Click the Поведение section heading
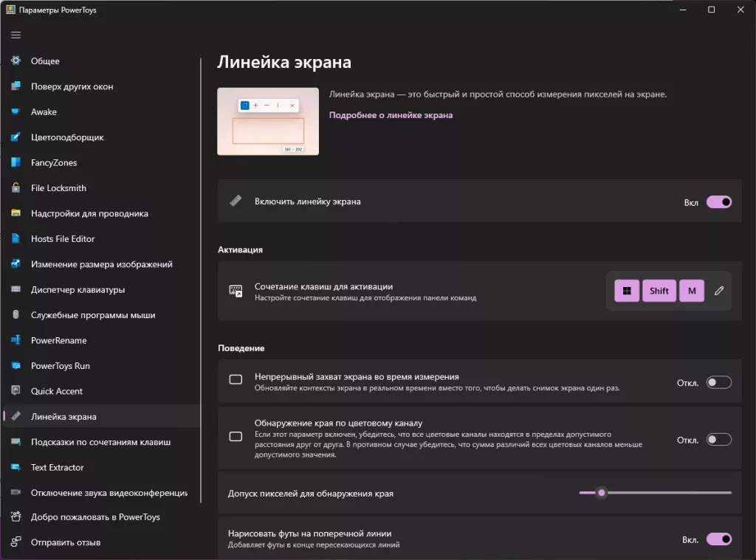The height and width of the screenshot is (560, 756). [241, 348]
